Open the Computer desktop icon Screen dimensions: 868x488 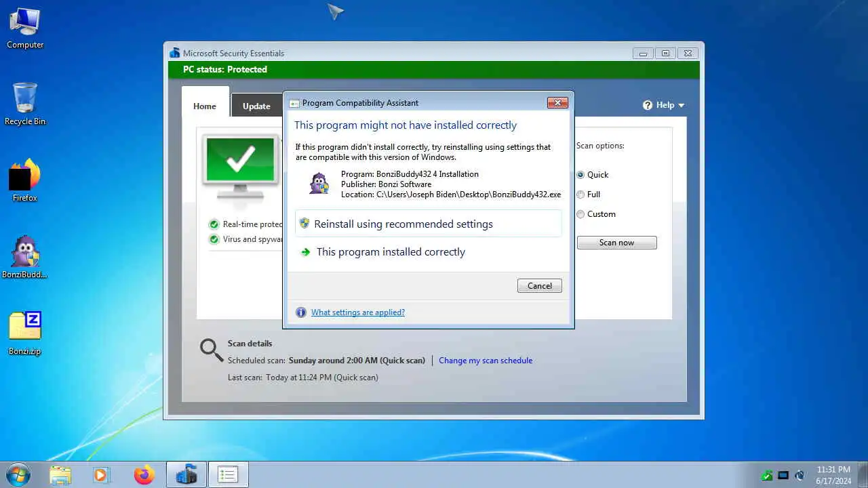pos(25,28)
